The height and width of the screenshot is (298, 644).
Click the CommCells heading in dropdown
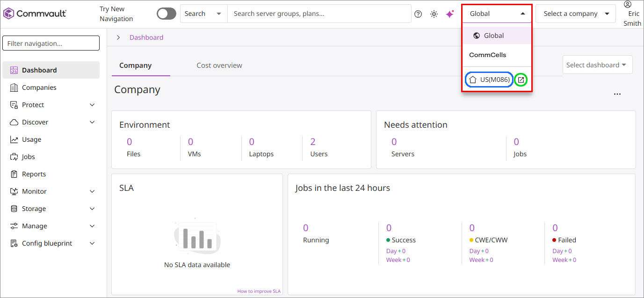(x=488, y=55)
